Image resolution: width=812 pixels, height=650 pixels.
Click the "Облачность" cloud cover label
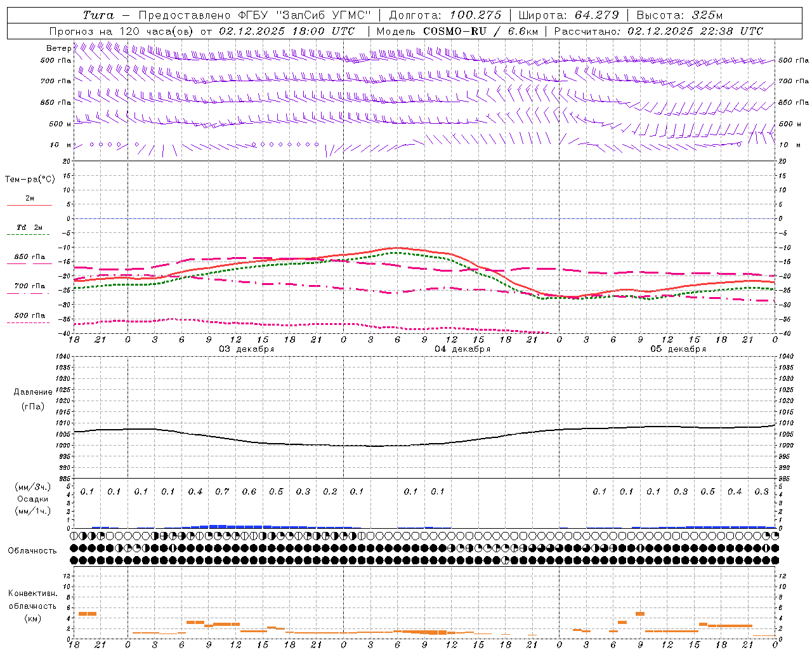click(x=32, y=551)
